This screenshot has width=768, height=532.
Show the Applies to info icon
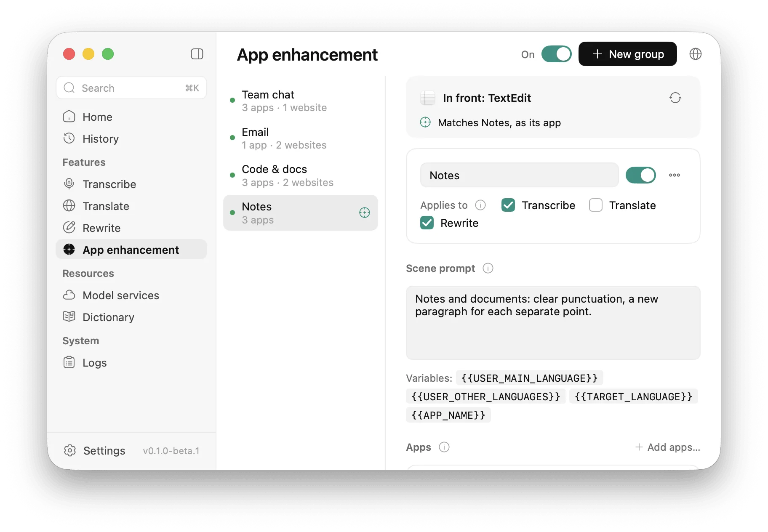click(480, 205)
